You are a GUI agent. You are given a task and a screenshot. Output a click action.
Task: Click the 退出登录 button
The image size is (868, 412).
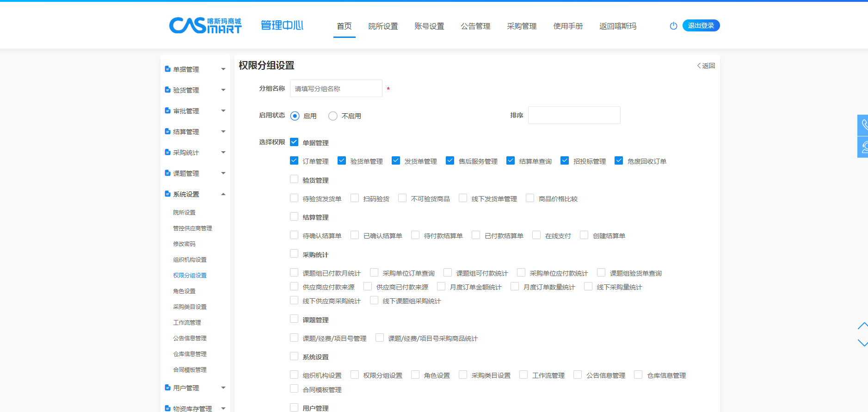[x=701, y=26]
